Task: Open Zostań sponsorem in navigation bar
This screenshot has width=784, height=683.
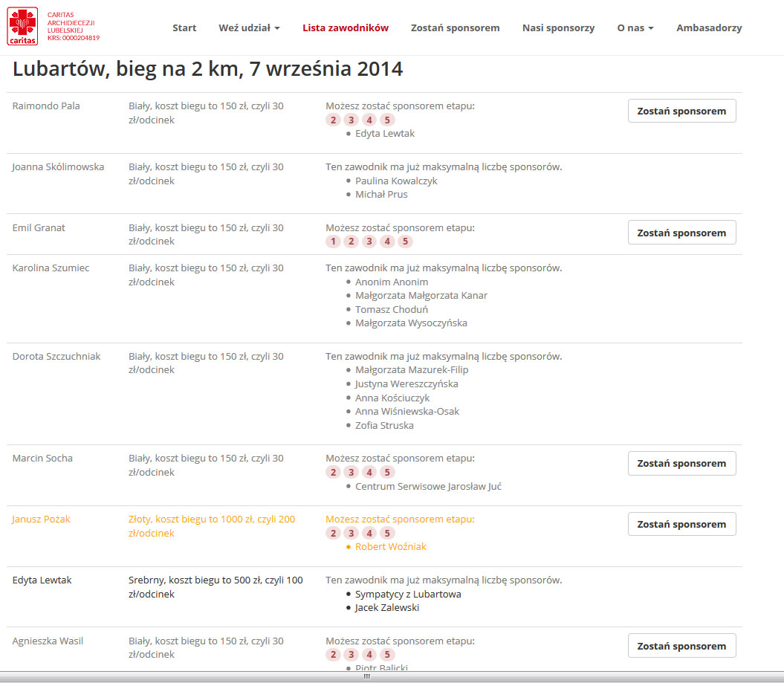Action: coord(455,28)
